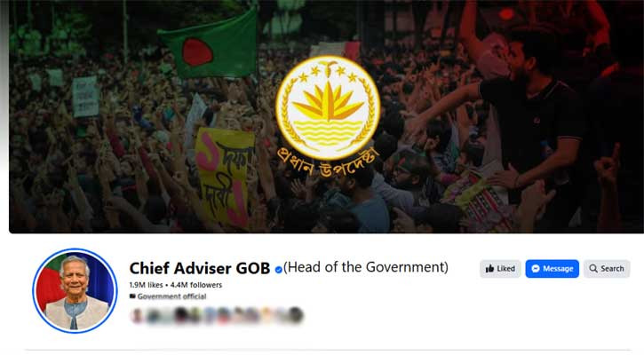Click the yellow protest placard in cover
Screen dimensions: 644x355
point(225,177)
